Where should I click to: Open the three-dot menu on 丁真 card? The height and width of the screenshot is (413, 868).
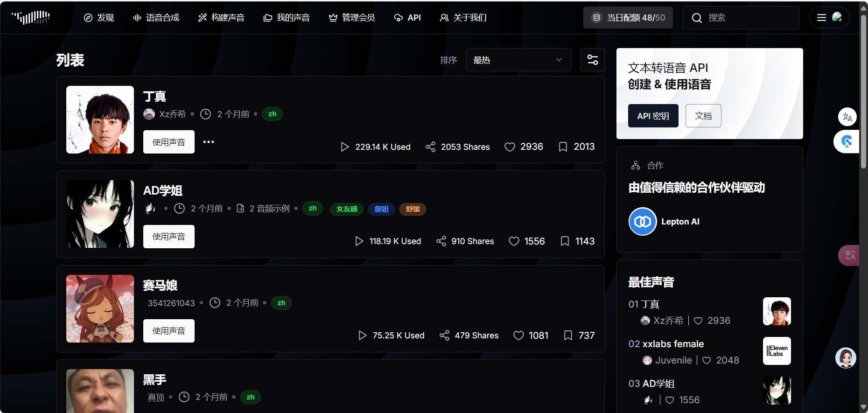click(x=209, y=142)
